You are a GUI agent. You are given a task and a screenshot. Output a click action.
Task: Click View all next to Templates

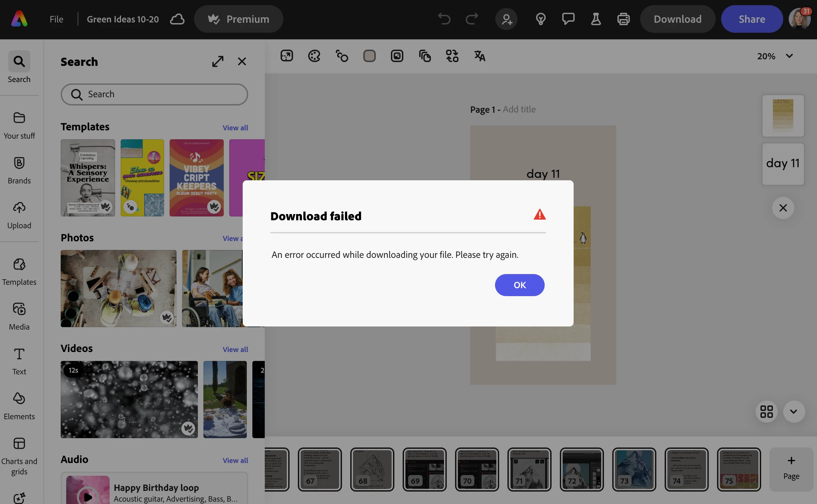[235, 128]
